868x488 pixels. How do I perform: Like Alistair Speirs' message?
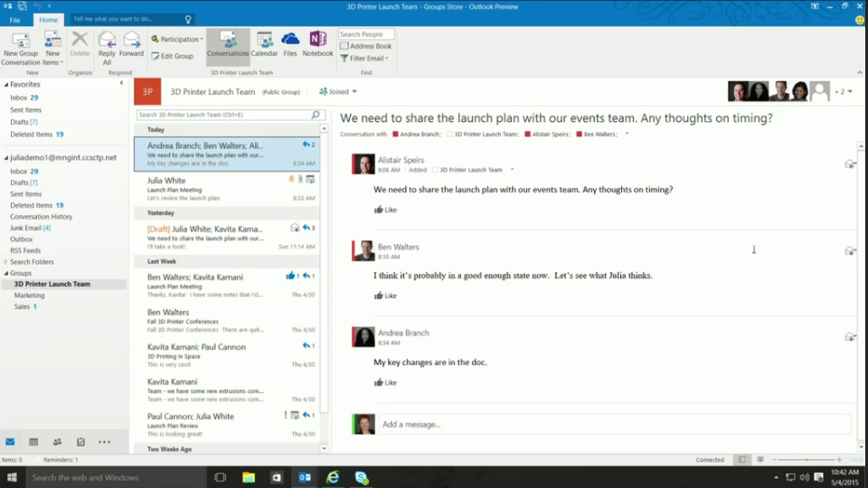[x=385, y=210]
